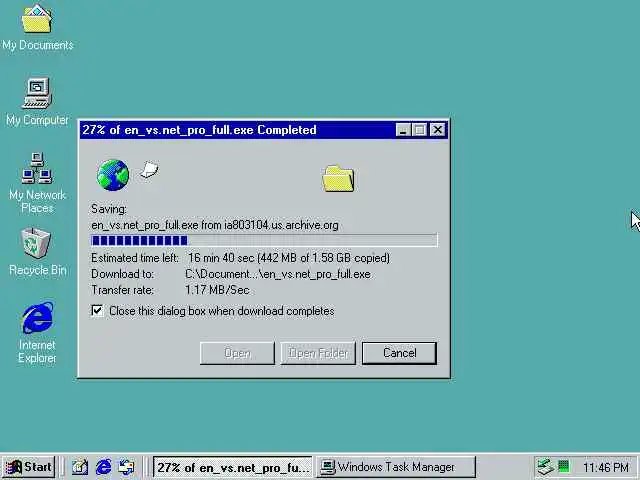Click the download path 'C:\Document...' text
Screen dimensions: 640x480
[278, 274]
